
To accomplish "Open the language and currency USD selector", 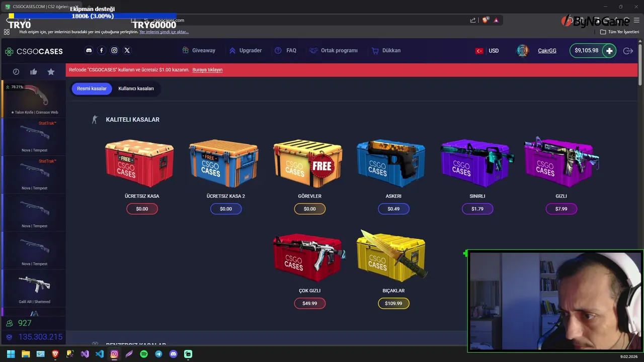I will (487, 51).
